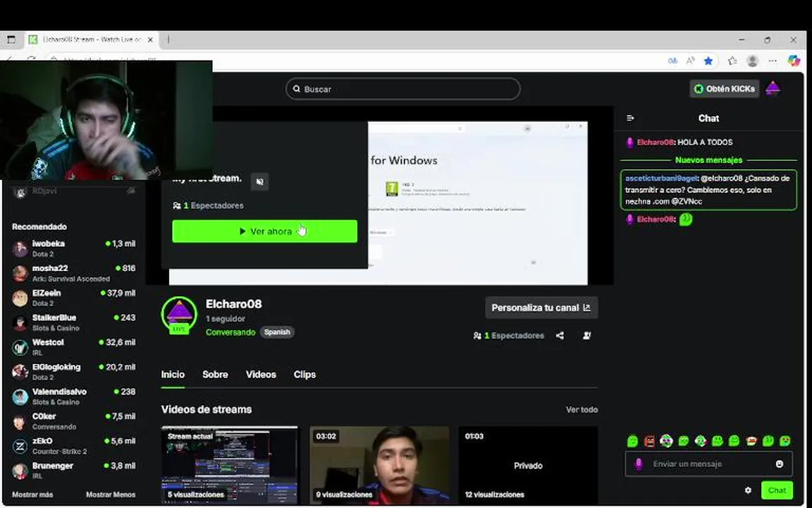The width and height of the screenshot is (812, 508).
Task: Open the Videos tab
Action: (x=261, y=374)
